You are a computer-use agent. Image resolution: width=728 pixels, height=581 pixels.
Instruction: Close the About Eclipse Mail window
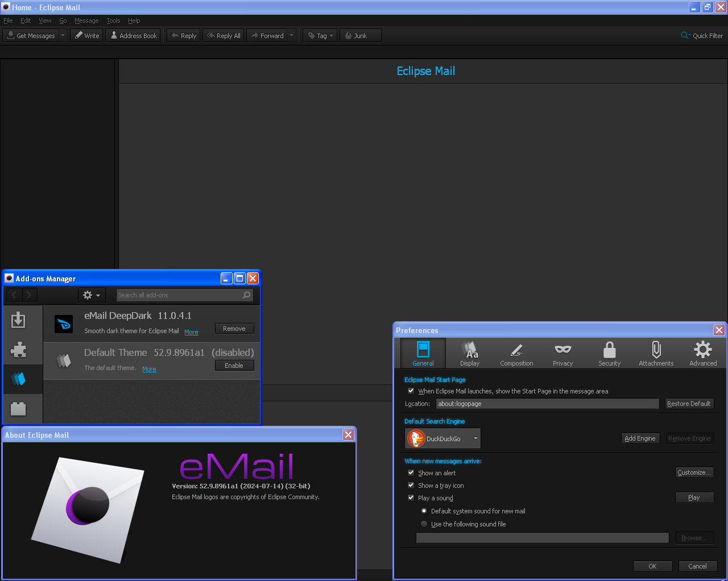[x=348, y=434]
